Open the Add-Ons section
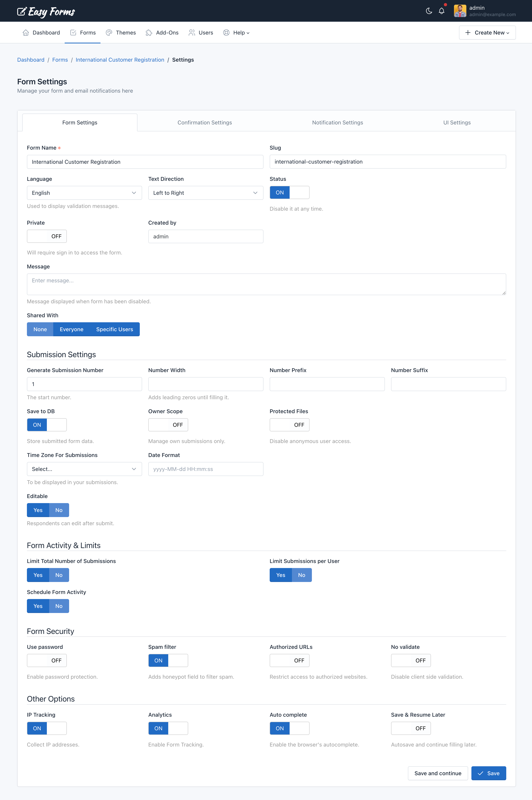 click(x=162, y=32)
